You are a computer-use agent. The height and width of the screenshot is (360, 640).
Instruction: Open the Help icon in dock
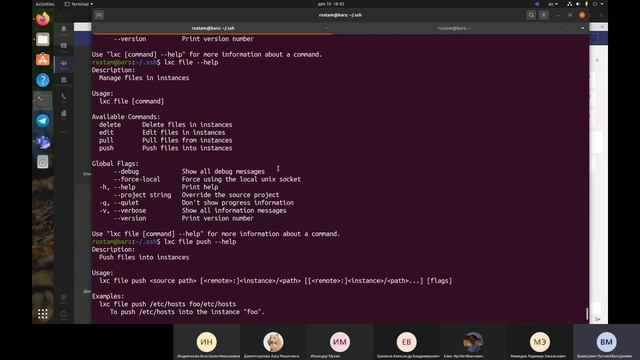click(42, 80)
